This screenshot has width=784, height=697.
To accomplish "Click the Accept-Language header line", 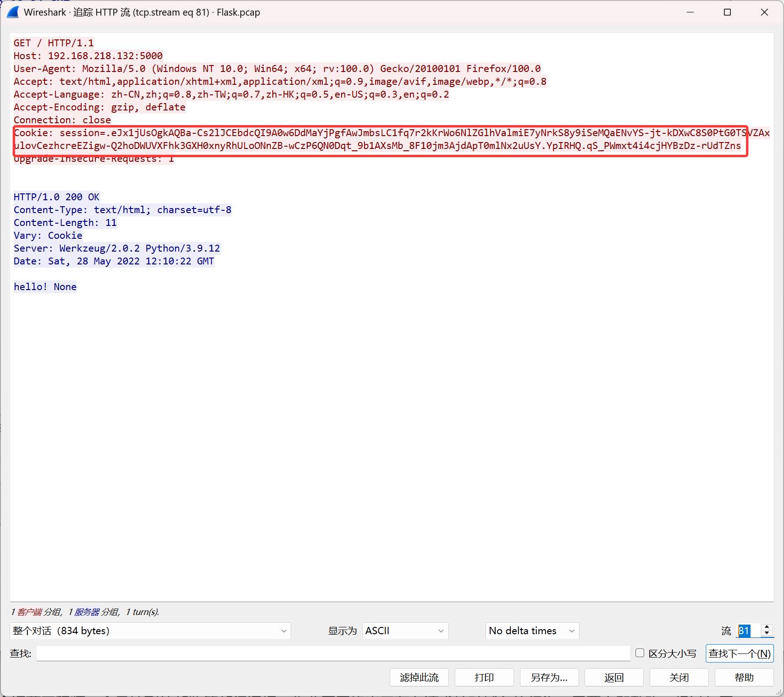I will coord(231,94).
